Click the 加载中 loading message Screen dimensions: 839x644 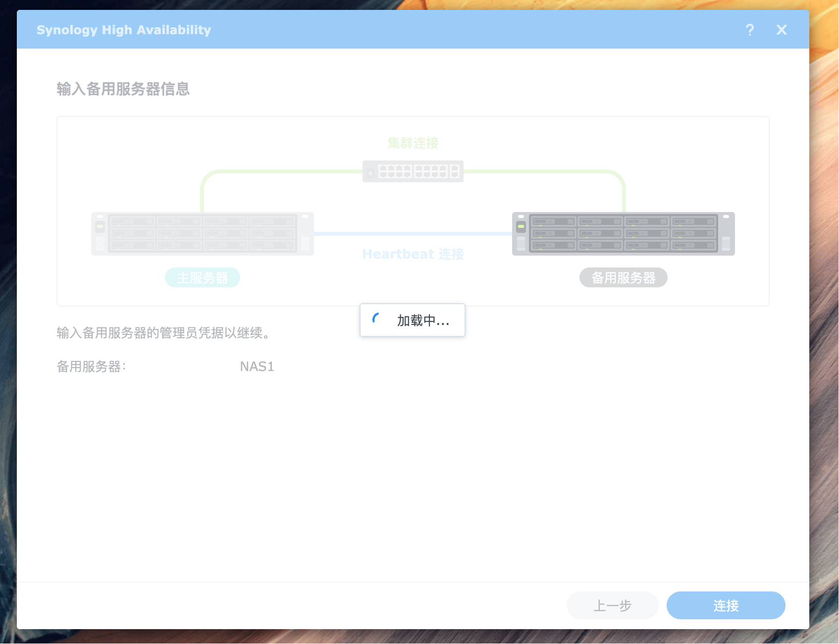click(423, 321)
